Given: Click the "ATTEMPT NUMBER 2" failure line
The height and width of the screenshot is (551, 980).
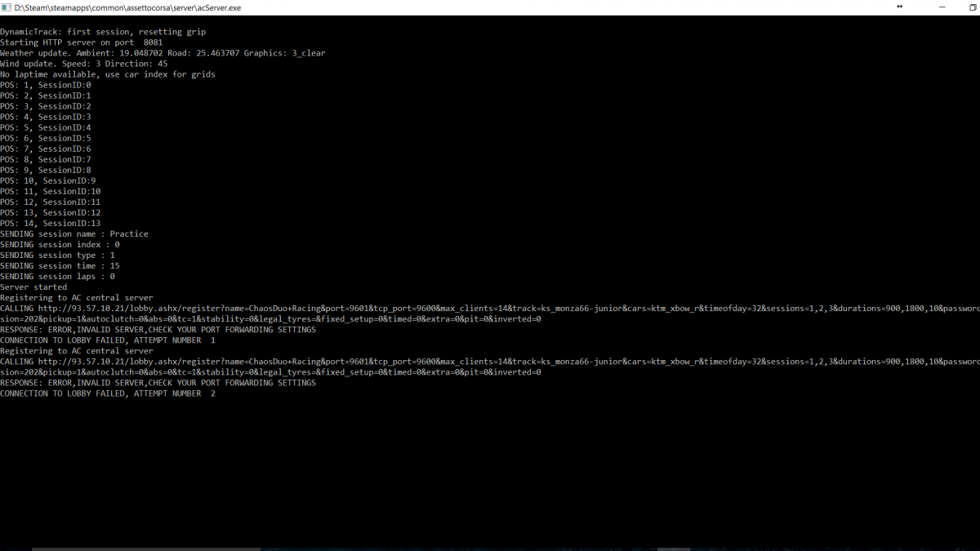Looking at the screenshot, I should (108, 393).
